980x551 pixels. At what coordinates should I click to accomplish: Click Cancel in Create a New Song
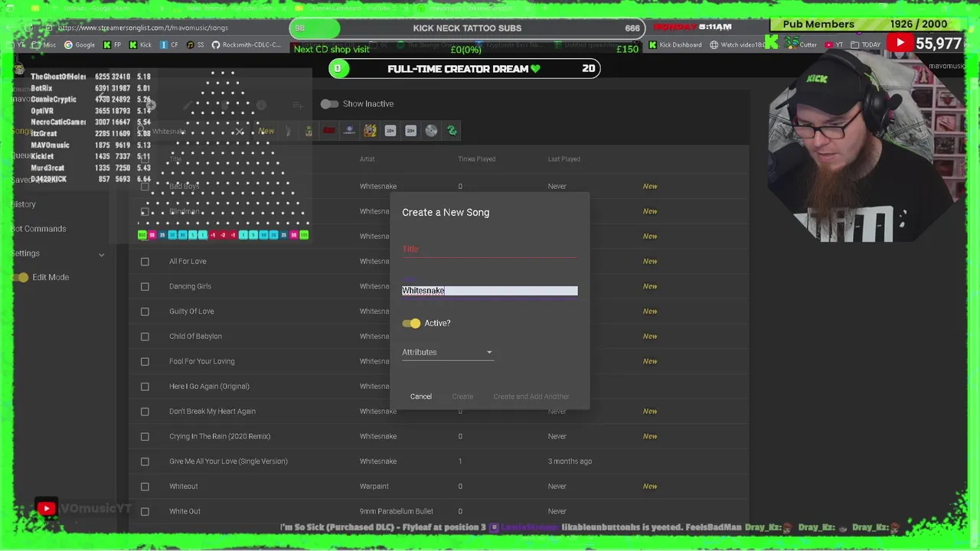pyautogui.click(x=421, y=396)
